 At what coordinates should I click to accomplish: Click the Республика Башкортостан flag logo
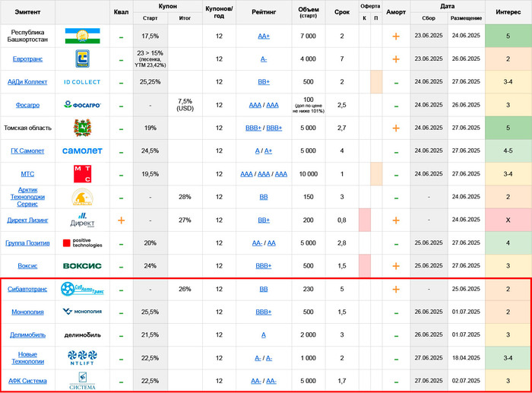coord(82,36)
